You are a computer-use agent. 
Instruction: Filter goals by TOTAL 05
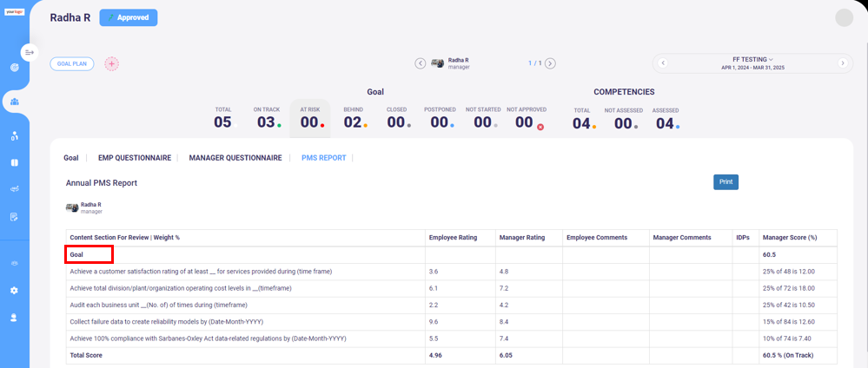(223, 118)
